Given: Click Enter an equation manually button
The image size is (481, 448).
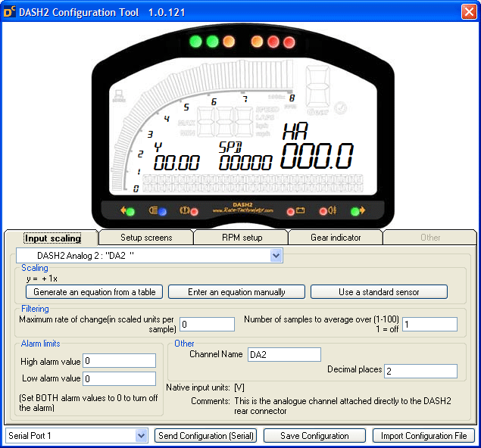Looking at the screenshot, I should [236, 291].
